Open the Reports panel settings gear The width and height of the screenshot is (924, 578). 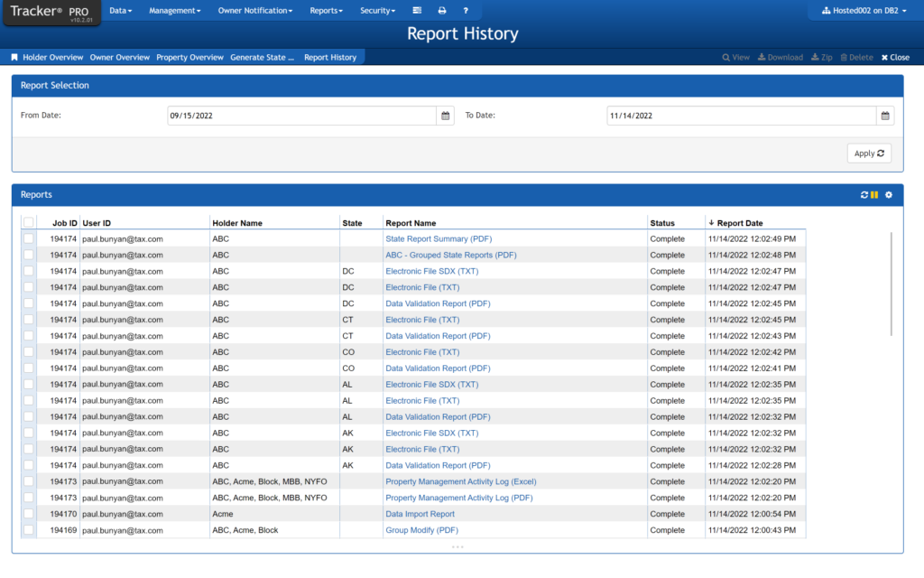[x=889, y=194]
